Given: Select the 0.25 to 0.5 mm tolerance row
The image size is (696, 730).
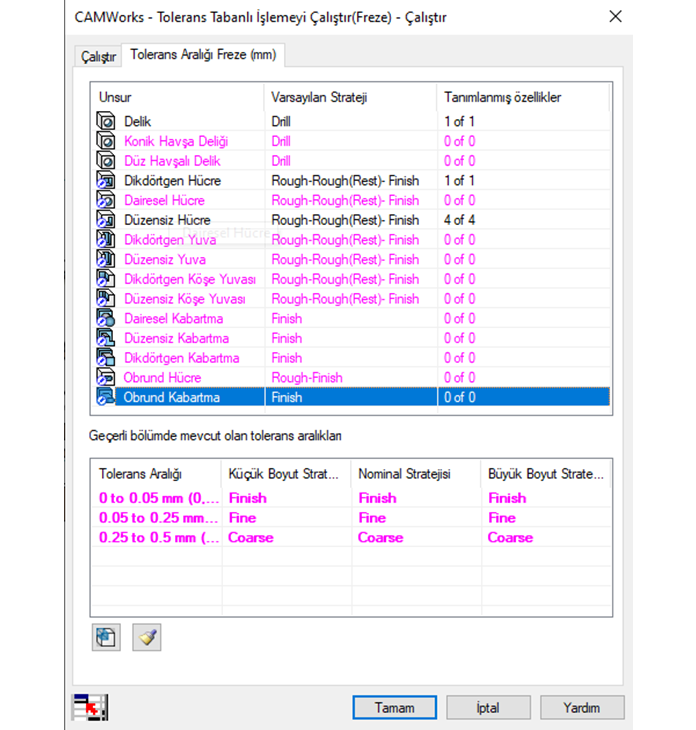Looking at the screenshot, I should (x=157, y=538).
